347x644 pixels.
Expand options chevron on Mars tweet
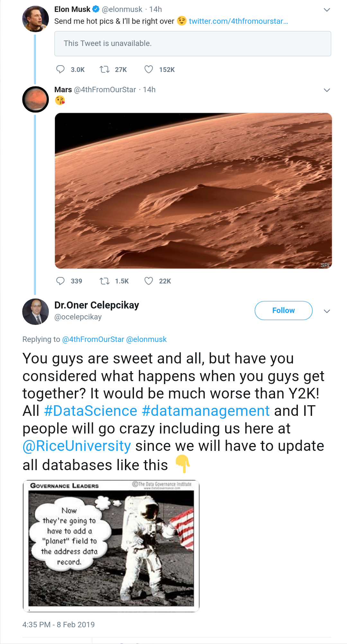coord(327,90)
